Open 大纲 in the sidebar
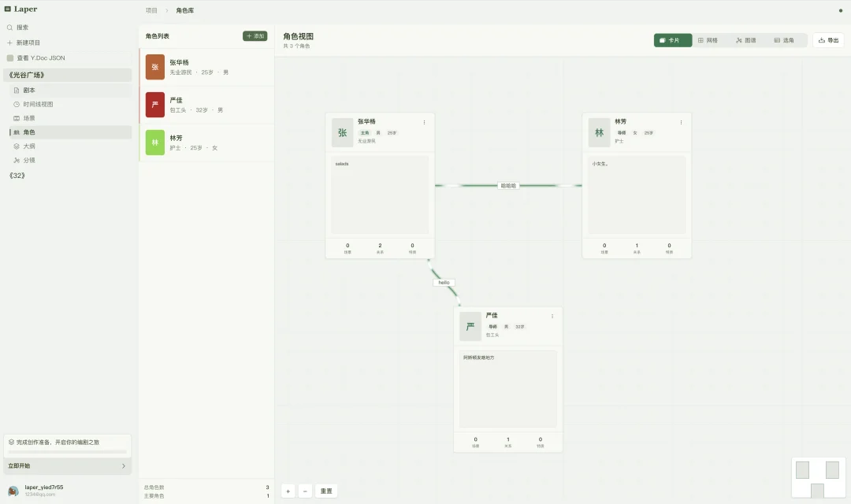 [28, 146]
